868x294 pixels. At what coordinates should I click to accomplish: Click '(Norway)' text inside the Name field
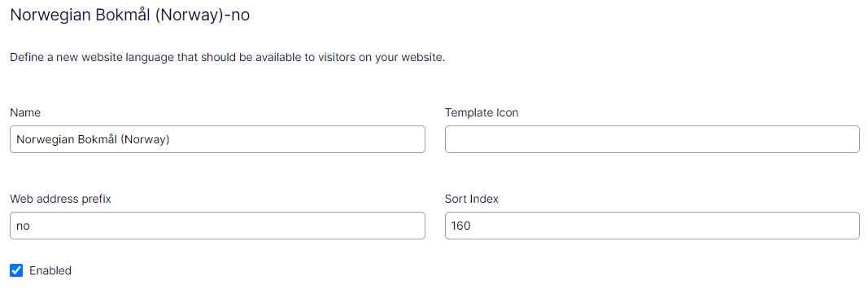click(x=145, y=139)
